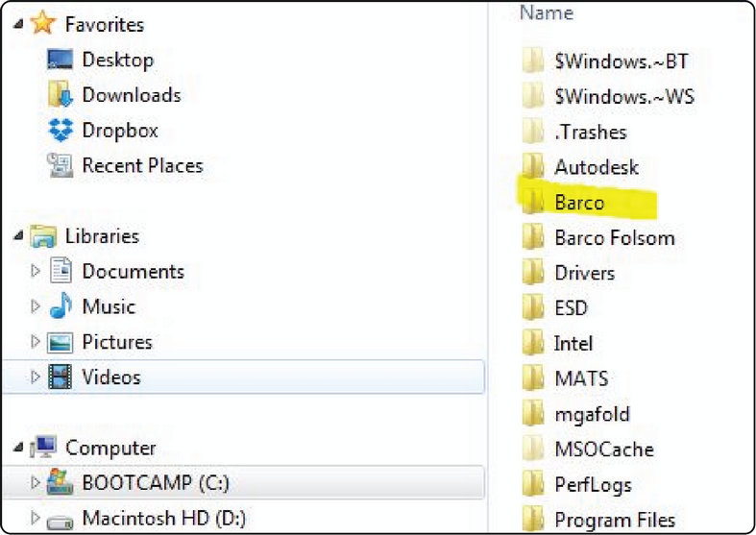This screenshot has height=535, width=756.
Task: Expand the Pictures library arrow
Action: pyautogui.click(x=36, y=342)
